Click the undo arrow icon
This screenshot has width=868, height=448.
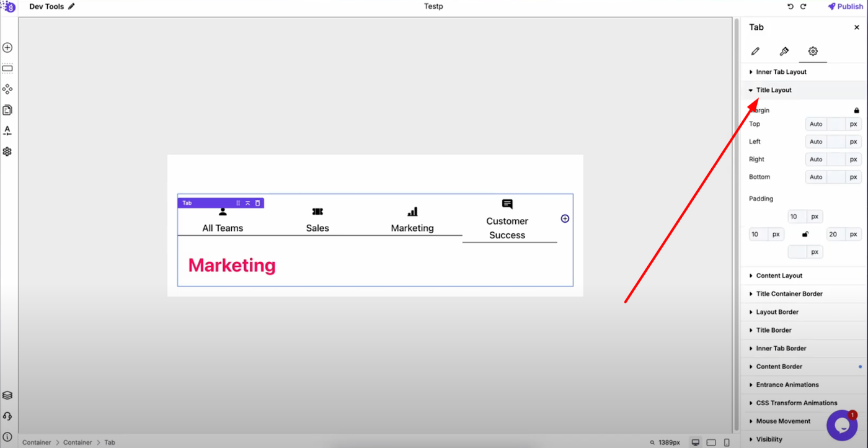pyautogui.click(x=790, y=6)
